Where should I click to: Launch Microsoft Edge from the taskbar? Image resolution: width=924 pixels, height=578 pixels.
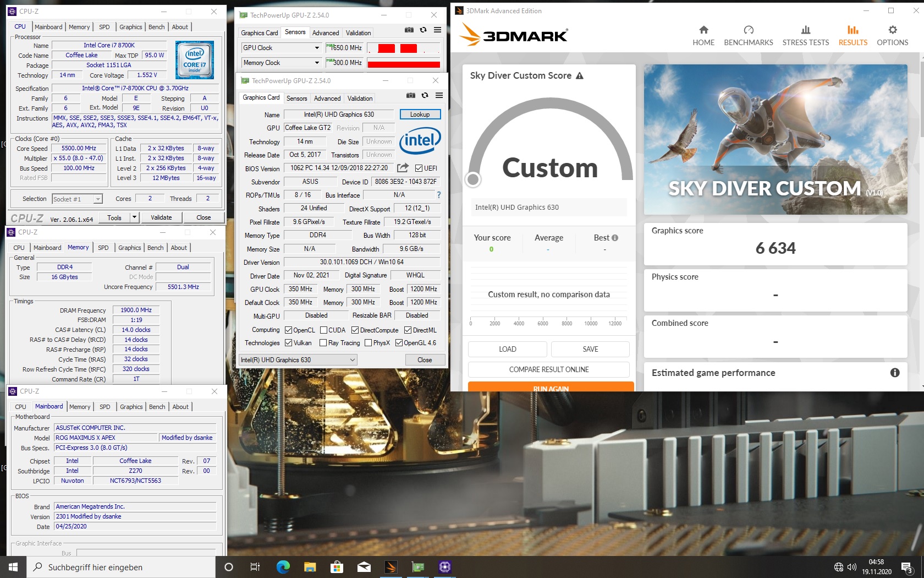pos(283,567)
